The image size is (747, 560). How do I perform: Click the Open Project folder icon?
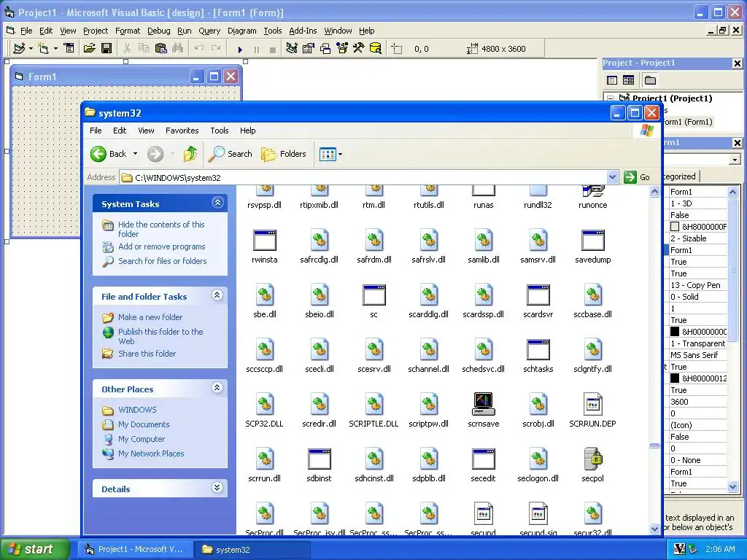pos(89,48)
